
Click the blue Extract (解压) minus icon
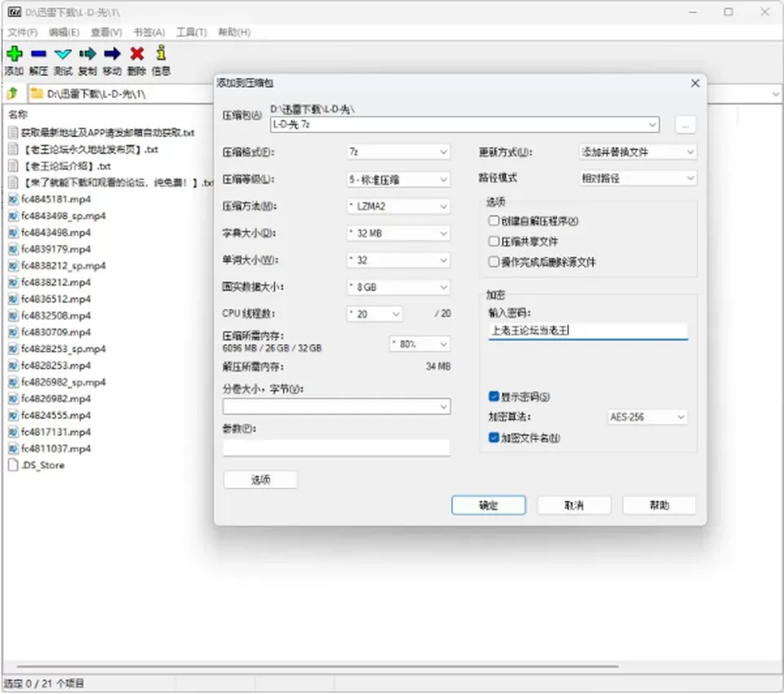(38, 54)
